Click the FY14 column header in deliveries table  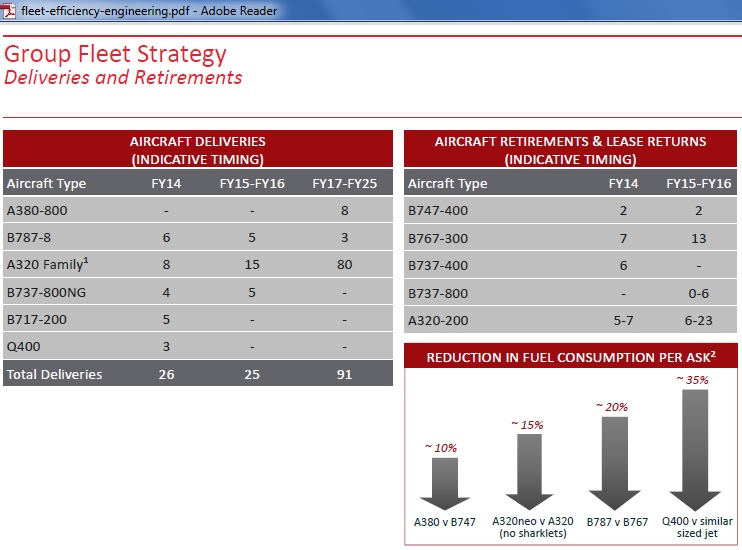(x=166, y=184)
